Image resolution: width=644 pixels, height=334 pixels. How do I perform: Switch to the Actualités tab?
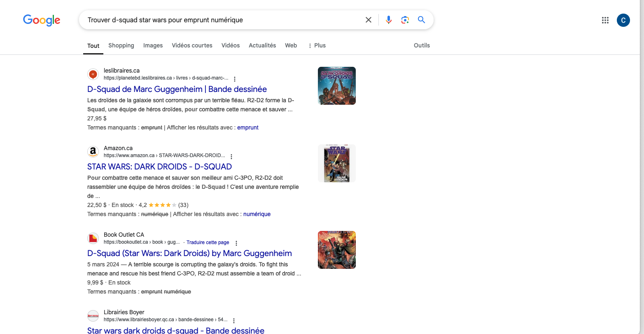pos(262,45)
